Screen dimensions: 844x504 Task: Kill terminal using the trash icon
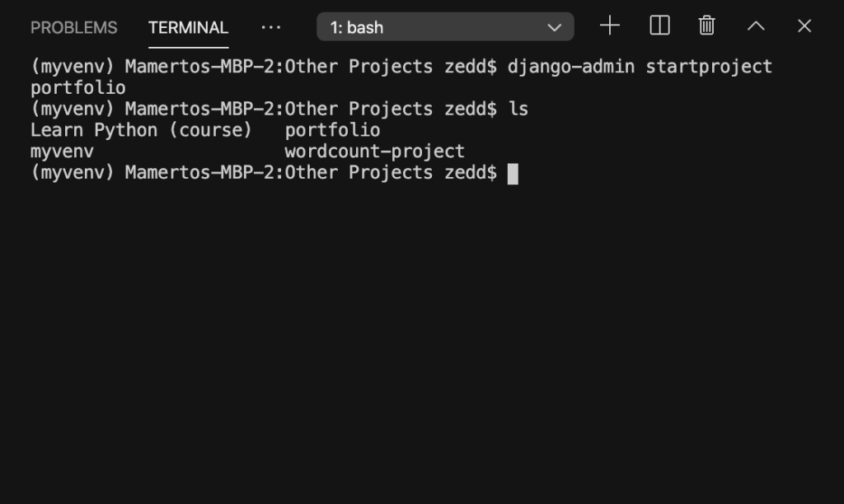pos(706,26)
